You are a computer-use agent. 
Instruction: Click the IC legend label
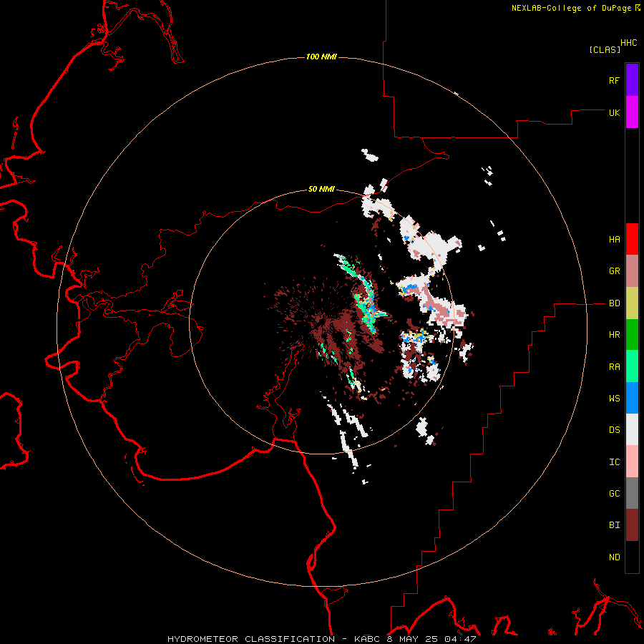[x=614, y=462]
